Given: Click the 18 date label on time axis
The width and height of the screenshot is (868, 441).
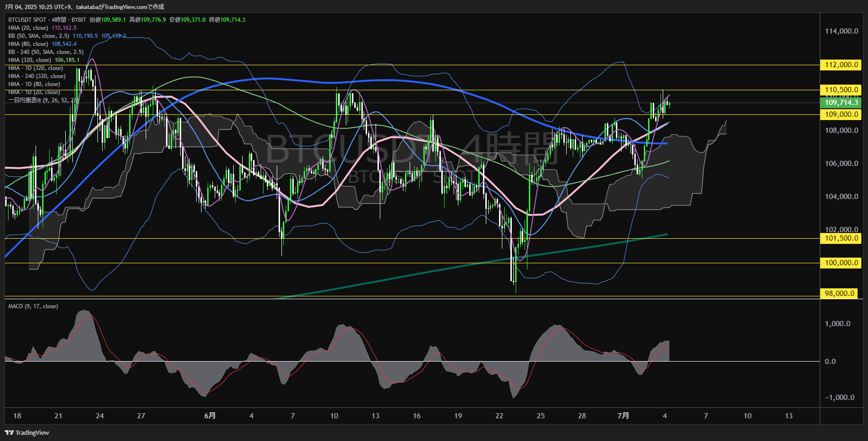Looking at the screenshot, I should point(17,416).
